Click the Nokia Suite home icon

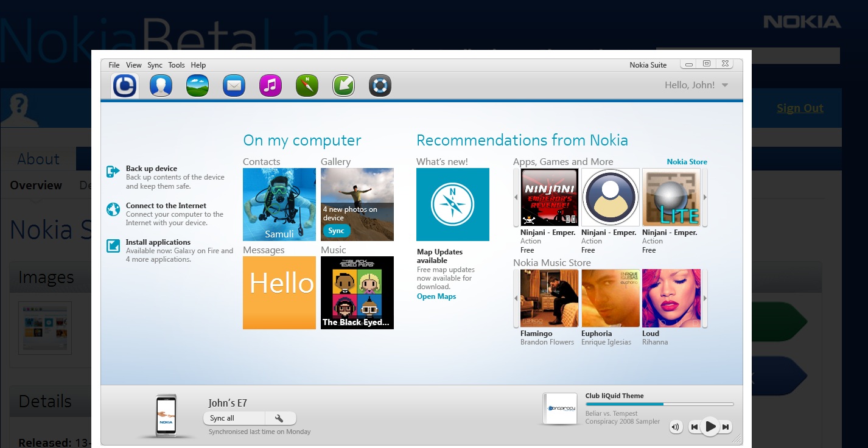125,86
